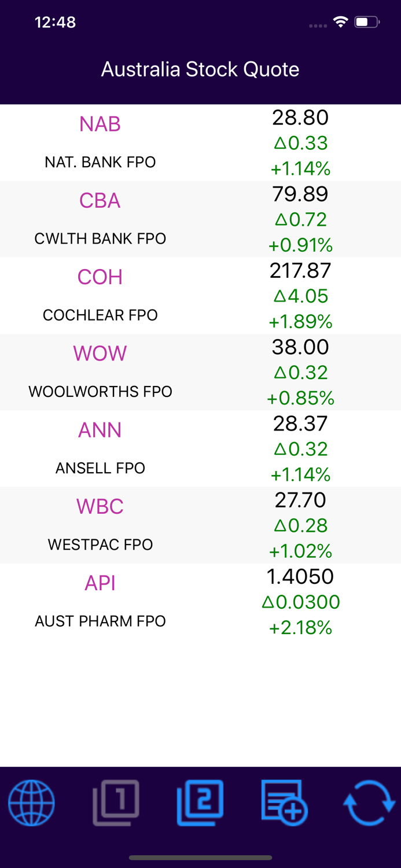Select the NAB ticker symbol

point(100,124)
